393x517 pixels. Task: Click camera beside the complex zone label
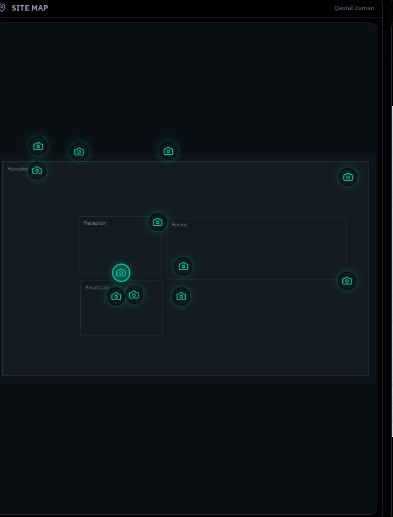pyautogui.click(x=37, y=170)
